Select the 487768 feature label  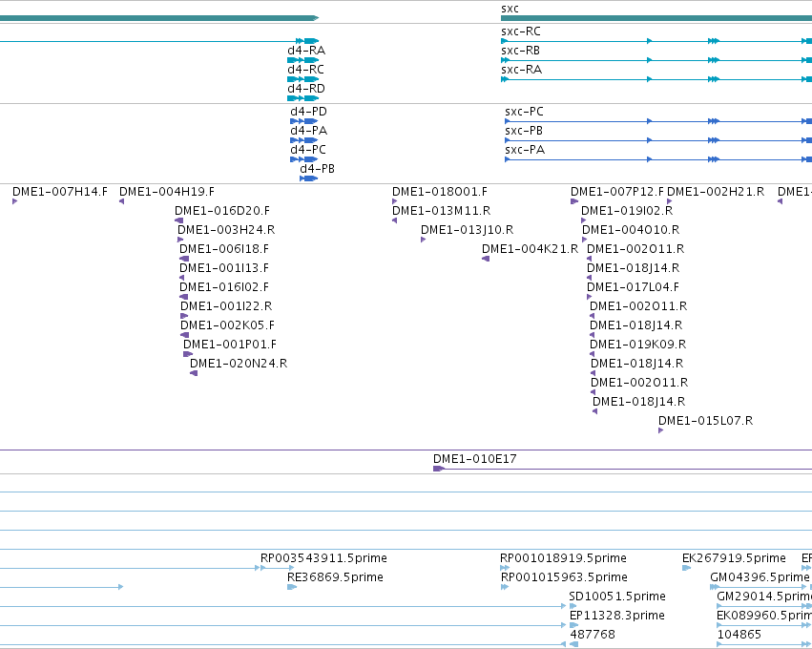point(593,635)
